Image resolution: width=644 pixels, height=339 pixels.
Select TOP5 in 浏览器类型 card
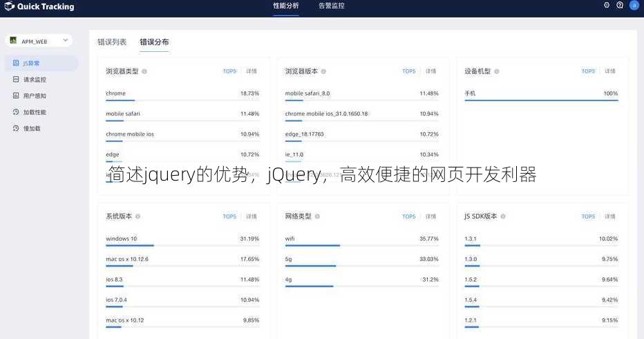coord(229,71)
